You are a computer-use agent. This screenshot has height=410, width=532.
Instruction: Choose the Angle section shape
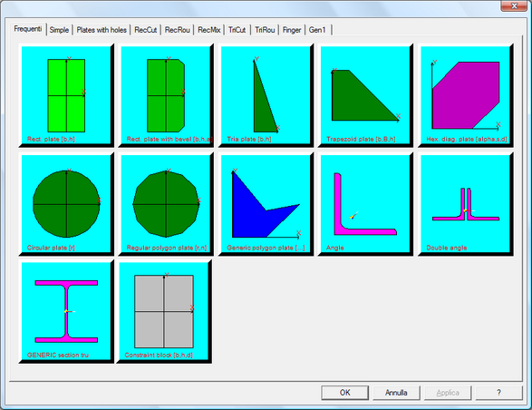tap(365, 204)
